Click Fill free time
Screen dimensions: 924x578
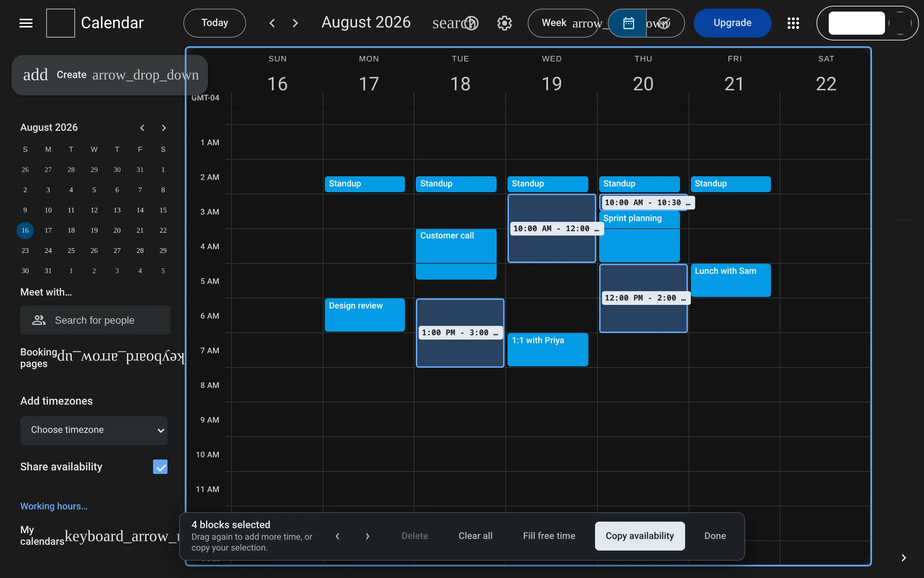(x=549, y=536)
